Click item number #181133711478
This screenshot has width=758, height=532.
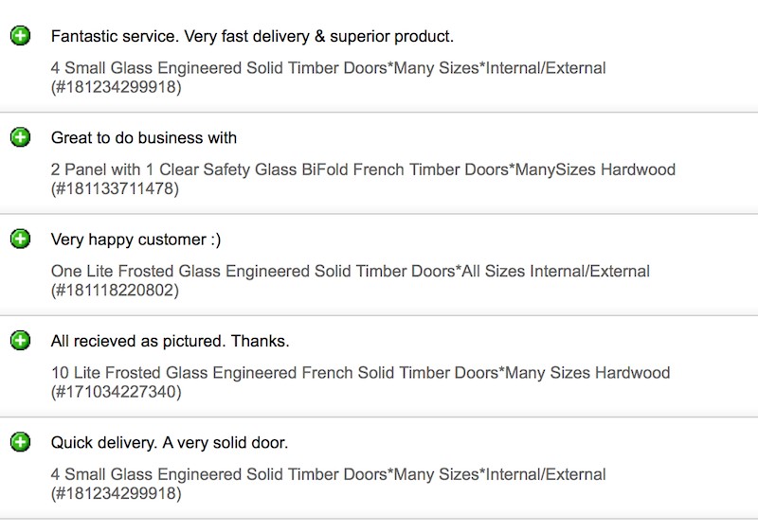115,189
